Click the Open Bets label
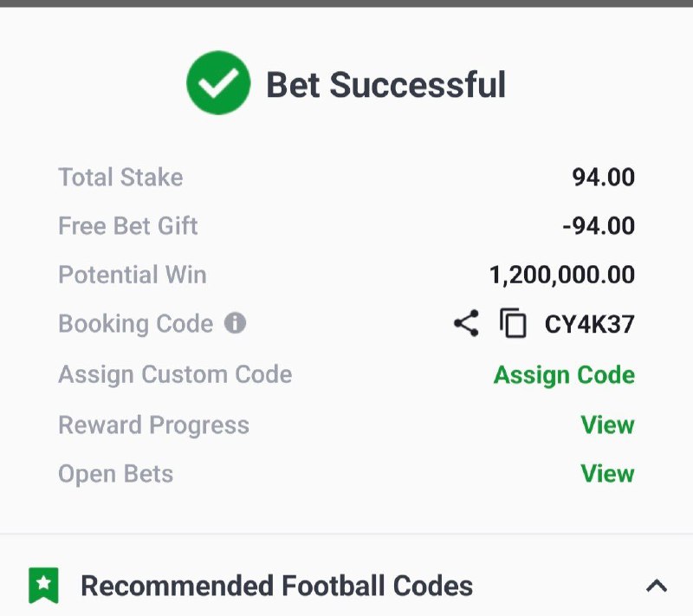The height and width of the screenshot is (616, 693). [115, 474]
